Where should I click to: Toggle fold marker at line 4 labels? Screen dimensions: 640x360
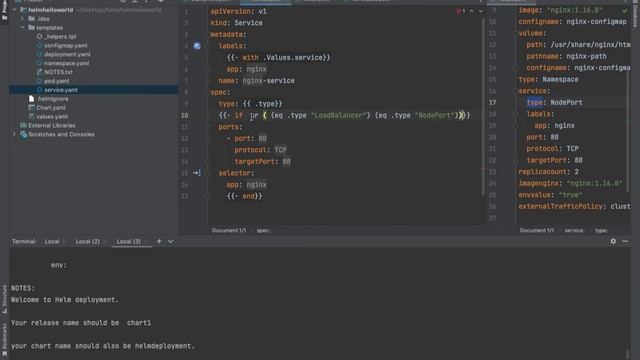(208, 46)
